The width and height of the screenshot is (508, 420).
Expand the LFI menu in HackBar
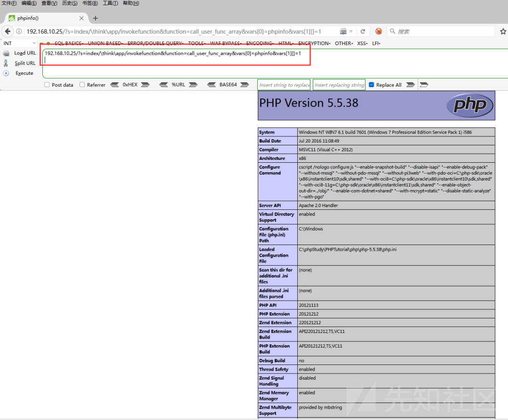point(376,43)
